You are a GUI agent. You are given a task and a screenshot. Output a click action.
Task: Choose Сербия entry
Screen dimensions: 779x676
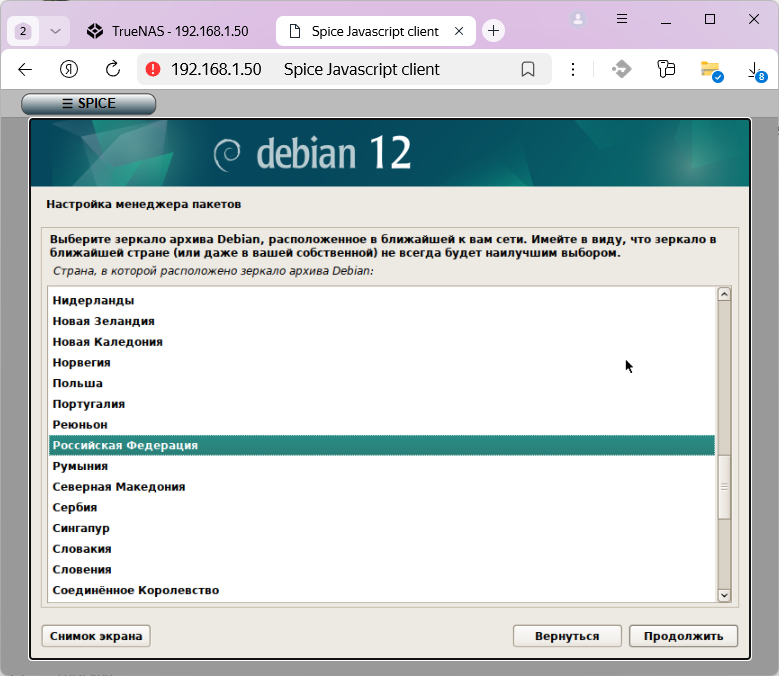click(x=382, y=508)
